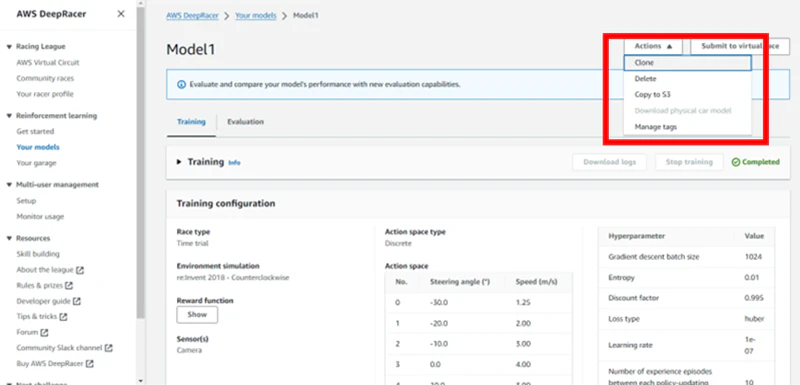Click external icon beside Rules & prizes
The image size is (800, 385).
69,286
